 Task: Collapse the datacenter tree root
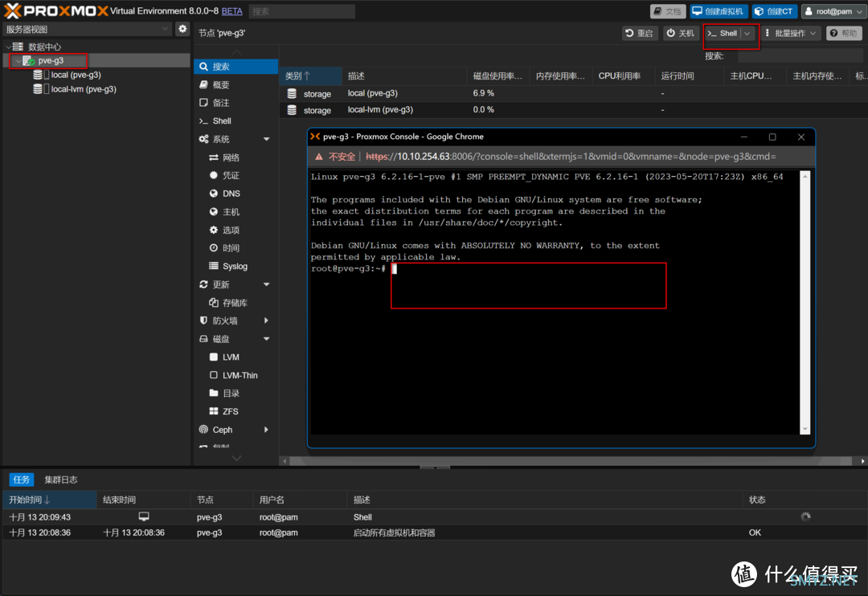pos(8,47)
